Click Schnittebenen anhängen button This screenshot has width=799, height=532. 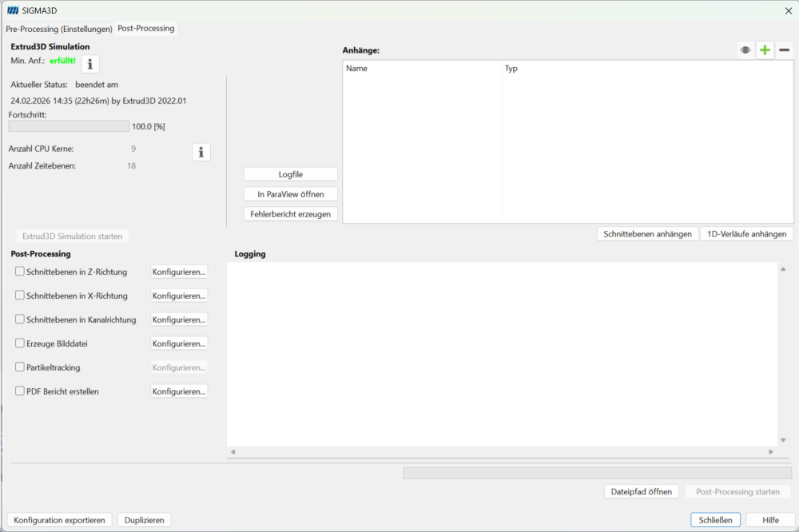point(648,234)
